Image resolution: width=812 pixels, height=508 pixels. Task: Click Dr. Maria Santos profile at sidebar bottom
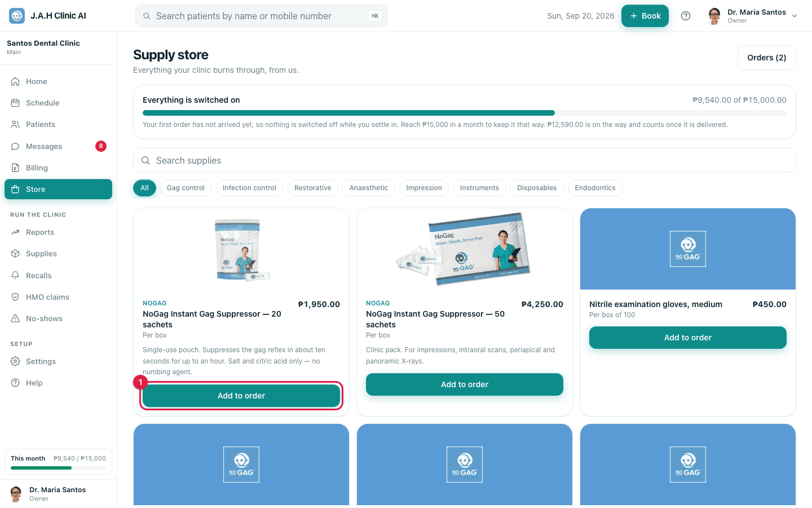[58, 494]
